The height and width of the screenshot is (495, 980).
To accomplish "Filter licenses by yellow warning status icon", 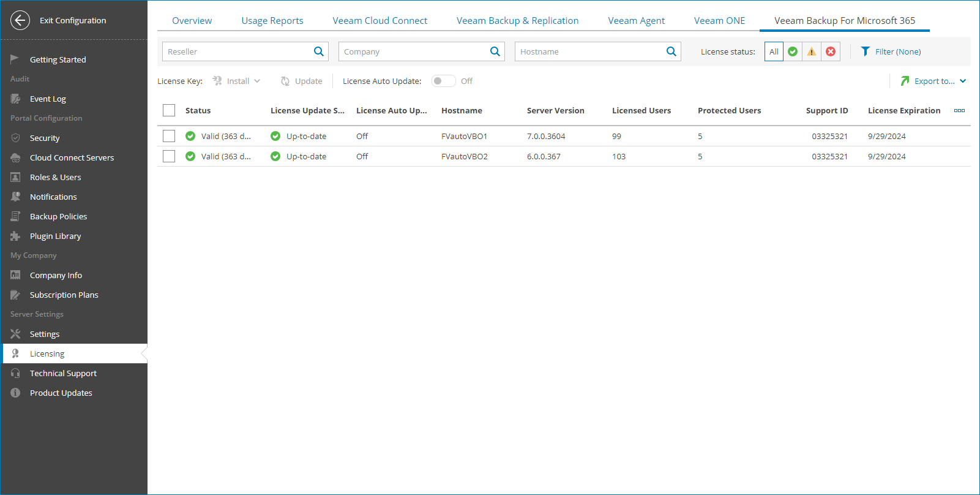I will click(812, 51).
